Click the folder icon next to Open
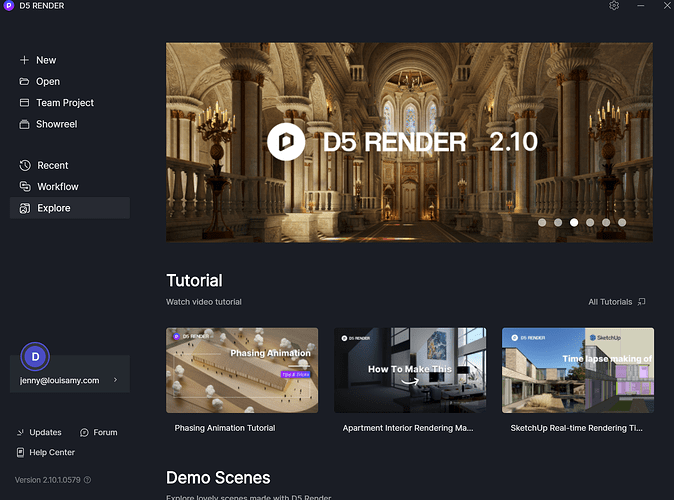674x500 pixels. (x=25, y=81)
